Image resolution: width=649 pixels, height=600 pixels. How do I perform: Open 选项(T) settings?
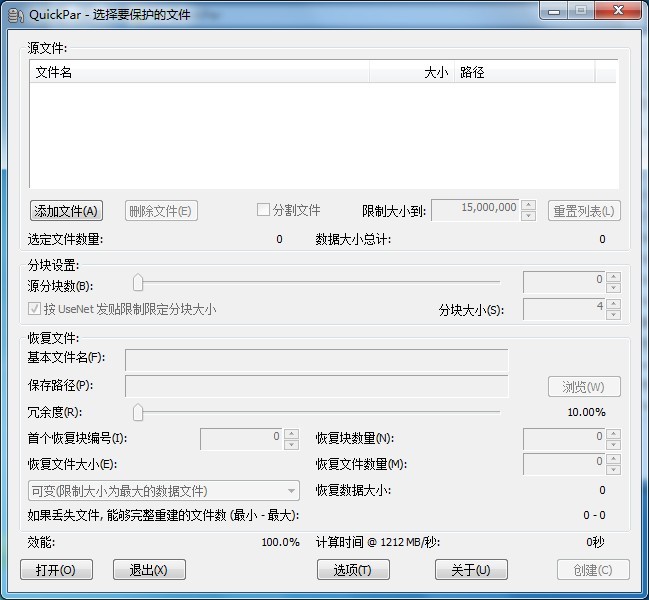tap(353, 570)
